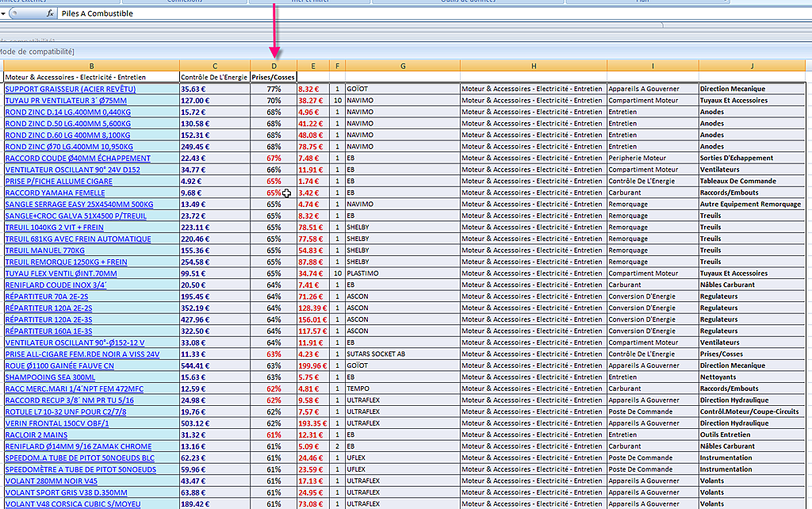Click the fx Insert Function icon
The width and height of the screenshot is (812, 509).
click(50, 13)
